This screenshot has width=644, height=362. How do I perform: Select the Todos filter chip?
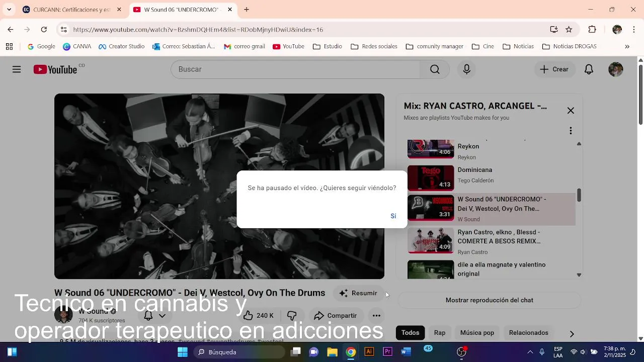coord(410,333)
